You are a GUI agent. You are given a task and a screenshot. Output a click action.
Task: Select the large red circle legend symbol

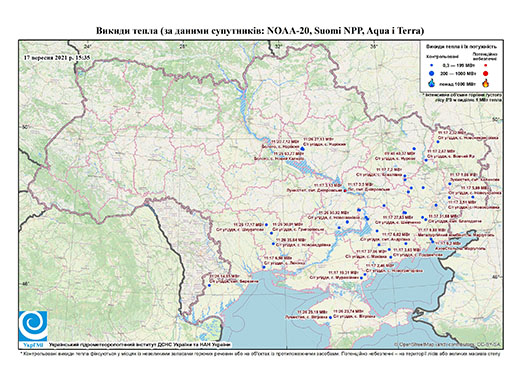(x=485, y=74)
